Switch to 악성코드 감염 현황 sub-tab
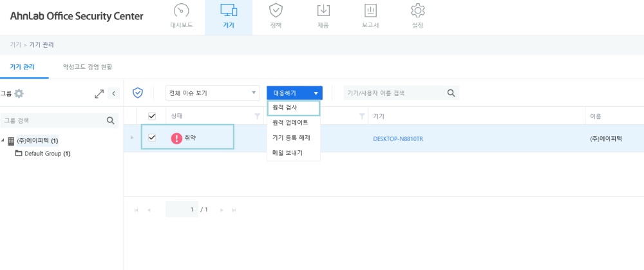 [88, 67]
